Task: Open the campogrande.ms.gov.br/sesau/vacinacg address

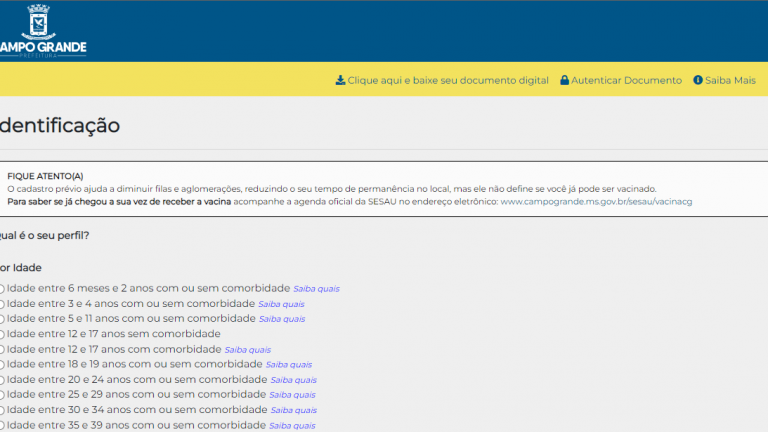Action: (596, 201)
